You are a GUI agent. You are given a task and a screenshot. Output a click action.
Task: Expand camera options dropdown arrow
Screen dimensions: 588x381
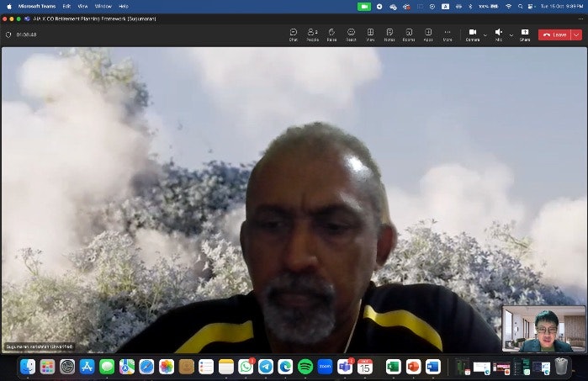(485, 34)
